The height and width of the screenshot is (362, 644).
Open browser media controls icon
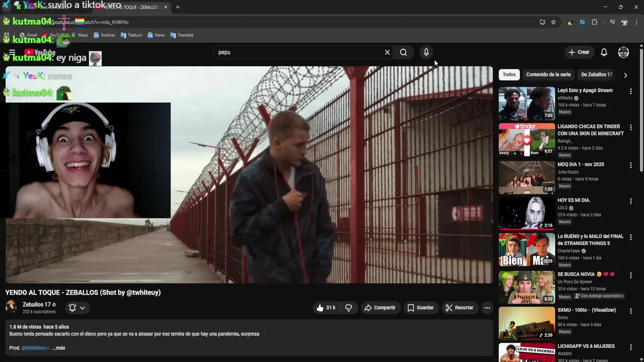[x=612, y=22]
